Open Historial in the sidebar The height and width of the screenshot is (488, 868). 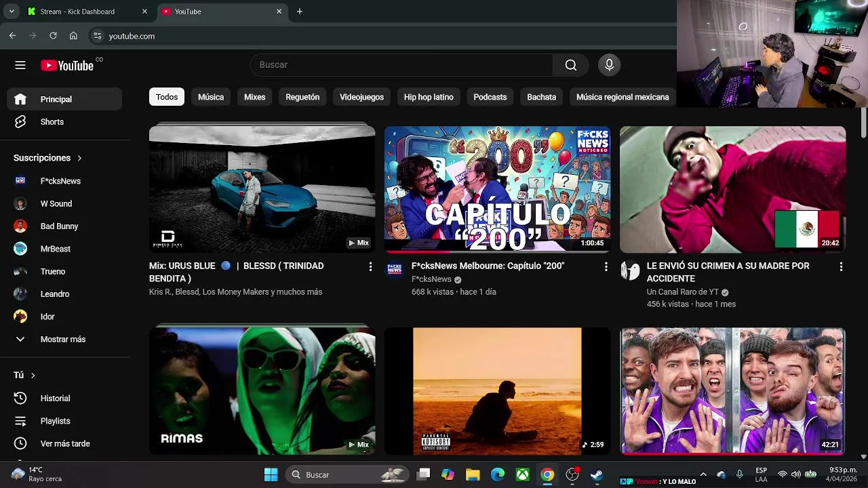(64, 399)
